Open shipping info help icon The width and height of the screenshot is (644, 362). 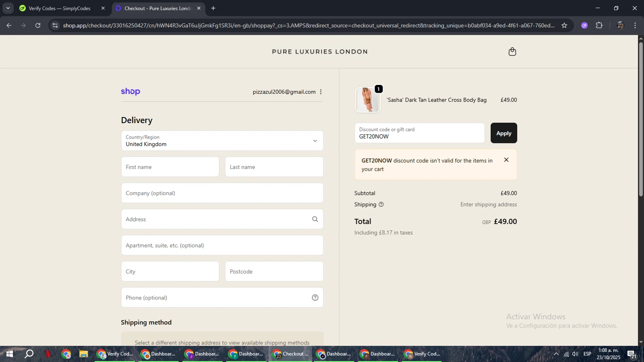point(381,205)
